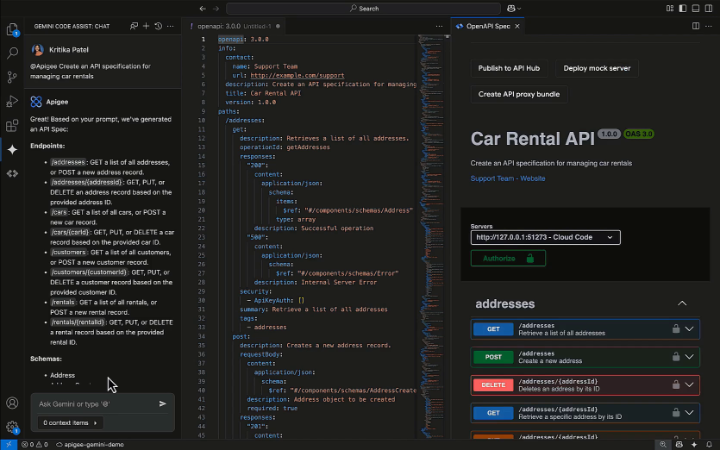Image resolution: width=720 pixels, height=450 pixels.
Task: Open the Source Control view
Action: tap(12, 77)
